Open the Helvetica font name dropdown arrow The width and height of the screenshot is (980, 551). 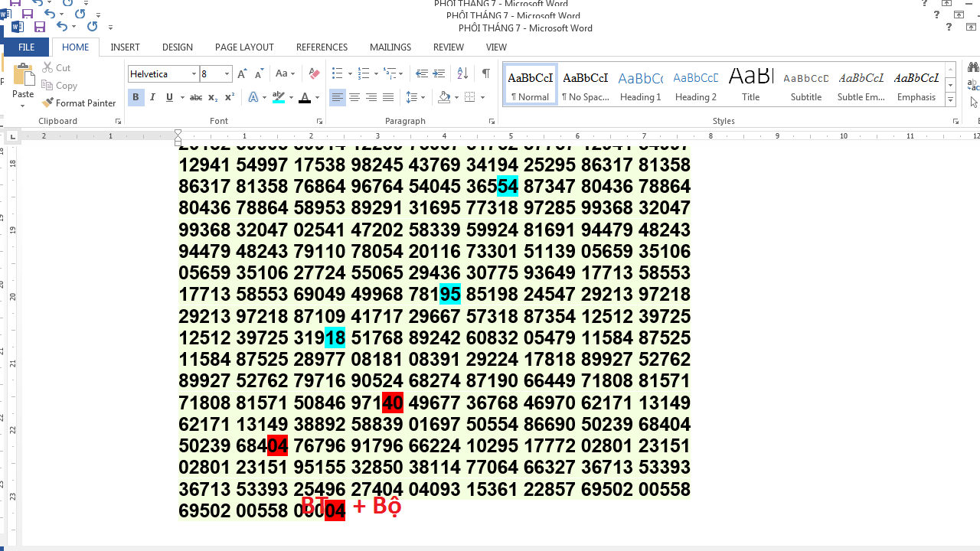pos(194,74)
